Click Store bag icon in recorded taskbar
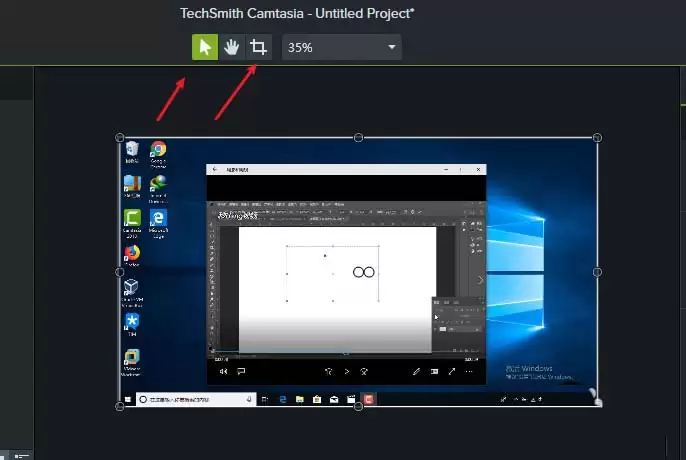 (x=317, y=399)
